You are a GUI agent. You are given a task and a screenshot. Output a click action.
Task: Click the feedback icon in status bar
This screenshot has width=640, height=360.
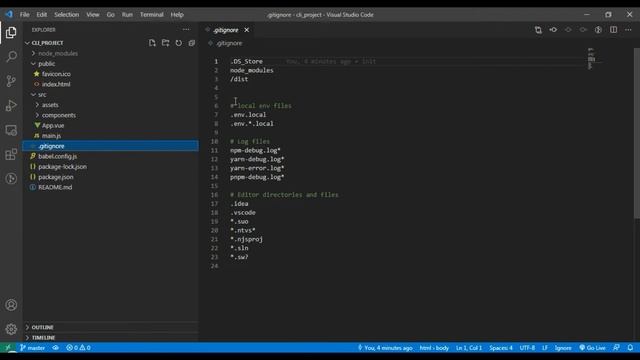(616, 348)
